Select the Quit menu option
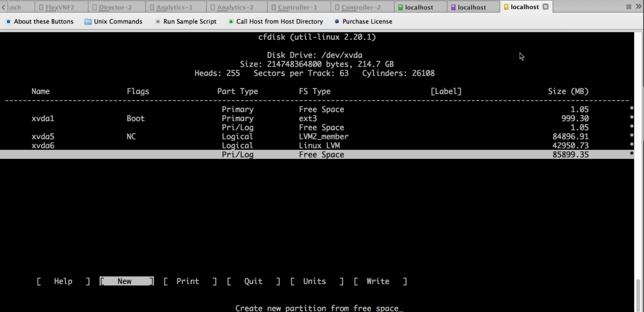644x312 pixels. (x=253, y=281)
